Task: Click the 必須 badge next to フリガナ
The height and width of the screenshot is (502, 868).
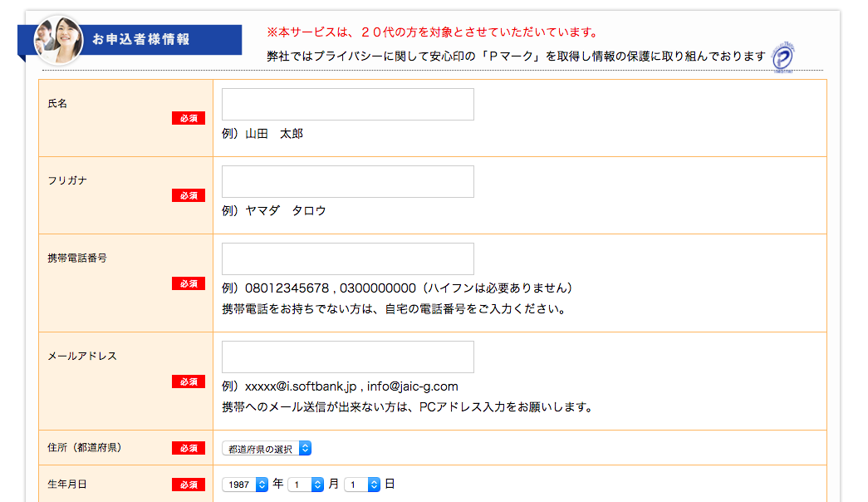Action: click(x=189, y=195)
